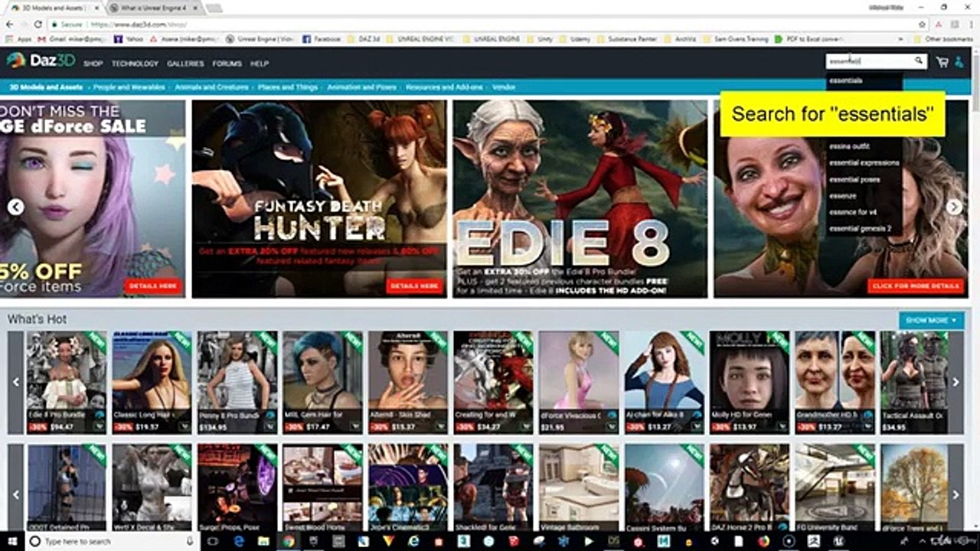Click banner carousel previous arrow
980x551 pixels.
(x=15, y=207)
